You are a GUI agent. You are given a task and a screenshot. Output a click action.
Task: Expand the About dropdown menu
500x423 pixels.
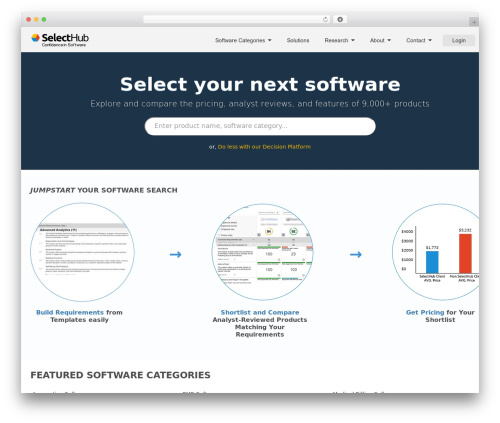[380, 40]
